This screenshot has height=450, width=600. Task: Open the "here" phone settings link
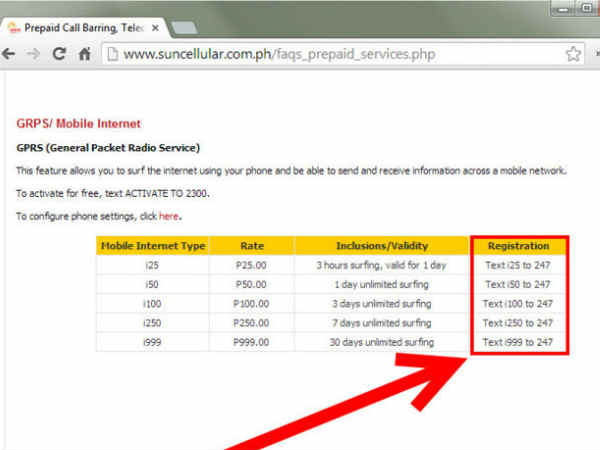pyautogui.click(x=168, y=215)
